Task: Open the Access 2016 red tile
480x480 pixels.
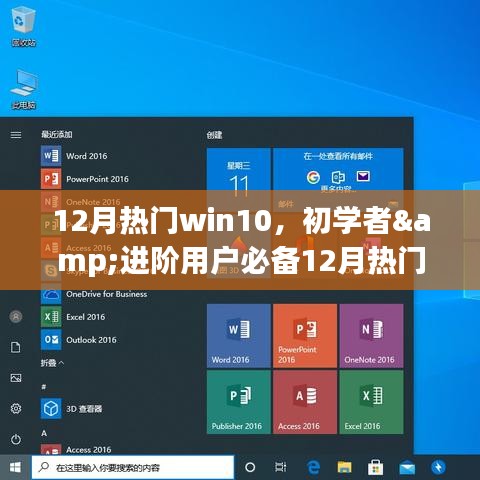Action: pos(305,402)
